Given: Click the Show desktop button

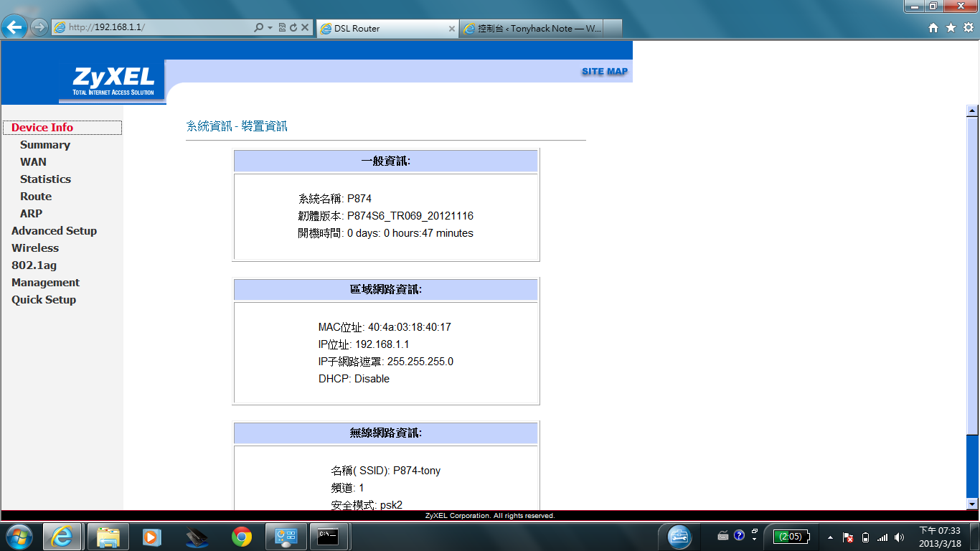Looking at the screenshot, I should pyautogui.click(x=975, y=537).
